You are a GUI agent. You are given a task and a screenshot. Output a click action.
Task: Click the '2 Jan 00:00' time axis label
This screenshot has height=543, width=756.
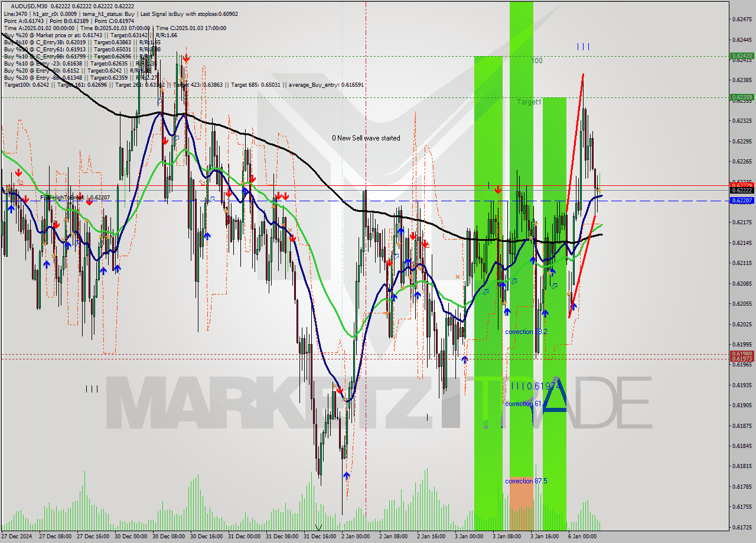pyautogui.click(x=355, y=537)
